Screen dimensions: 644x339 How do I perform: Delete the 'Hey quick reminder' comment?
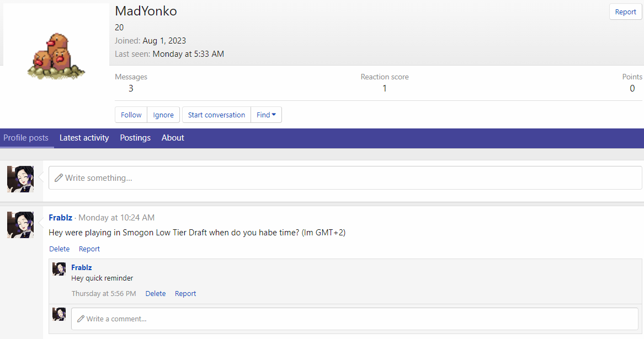pyautogui.click(x=156, y=293)
